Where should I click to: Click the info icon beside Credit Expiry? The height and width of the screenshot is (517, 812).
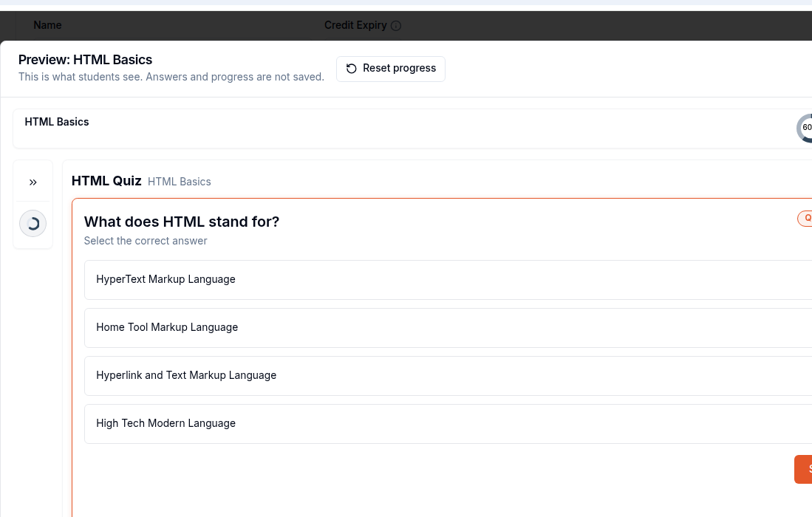coord(395,26)
